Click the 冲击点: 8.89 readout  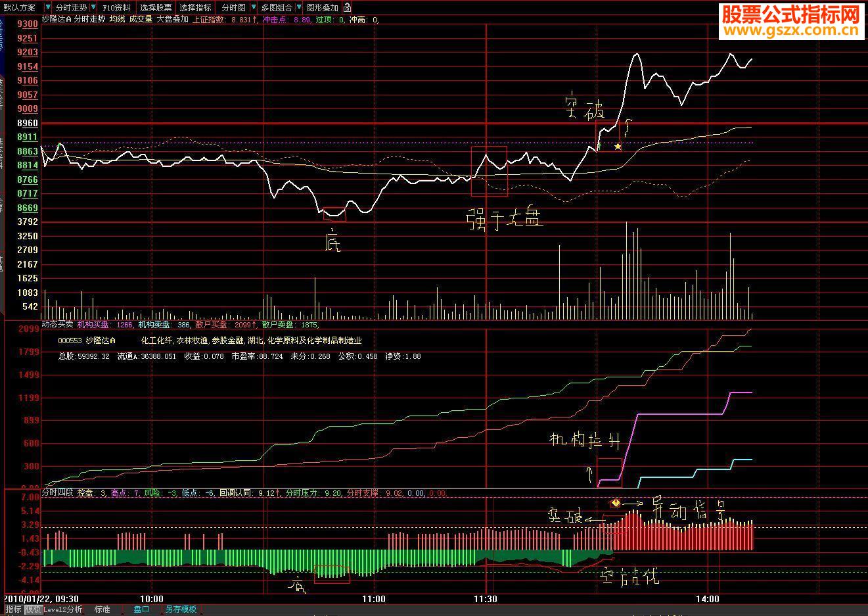(286, 20)
